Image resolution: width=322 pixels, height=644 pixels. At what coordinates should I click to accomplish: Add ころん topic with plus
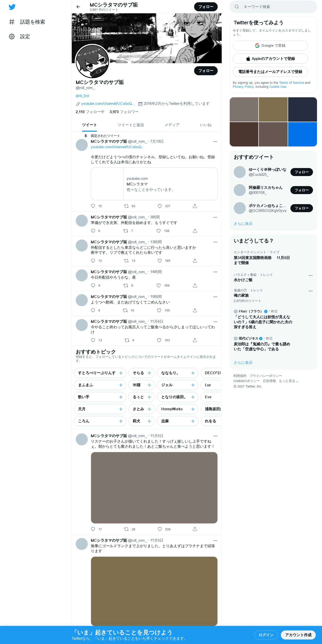121,421
